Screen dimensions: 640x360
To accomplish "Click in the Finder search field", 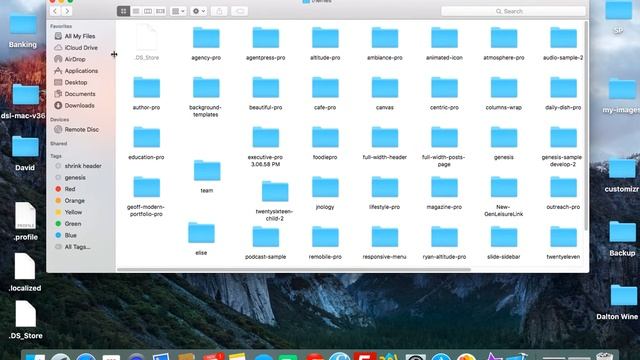I will pyautogui.click(x=513, y=11).
